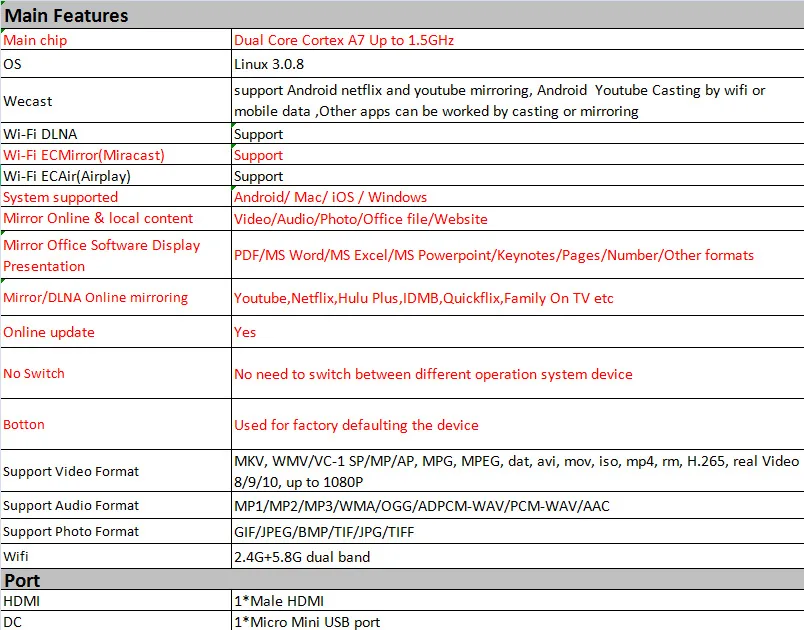The height and width of the screenshot is (630, 804).
Task: Select the No Switch label cell
Action: (115, 374)
